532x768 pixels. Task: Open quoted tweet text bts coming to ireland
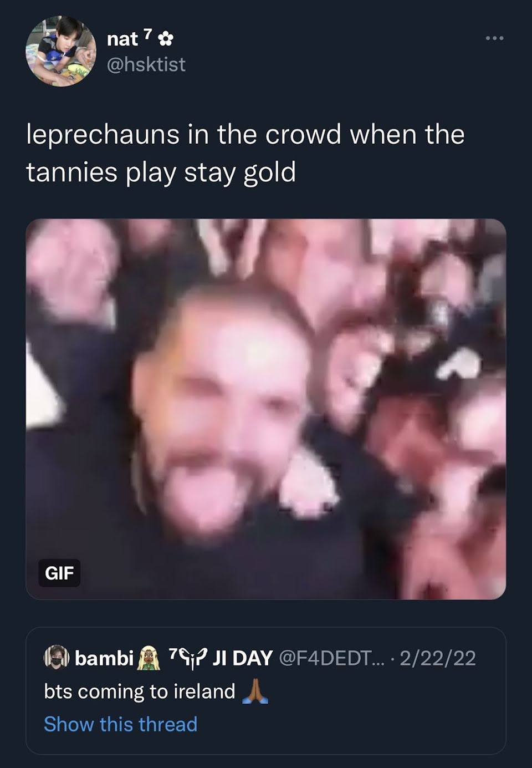tap(140, 691)
